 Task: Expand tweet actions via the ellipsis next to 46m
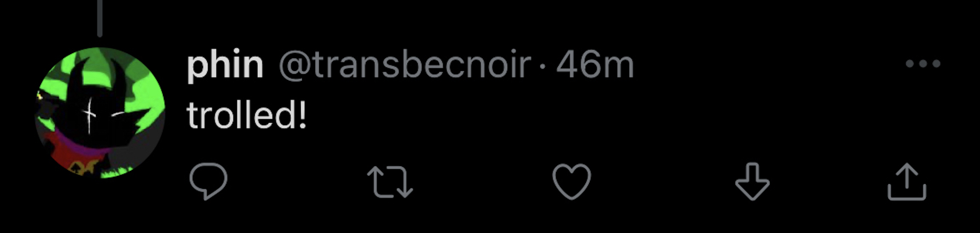point(923,64)
